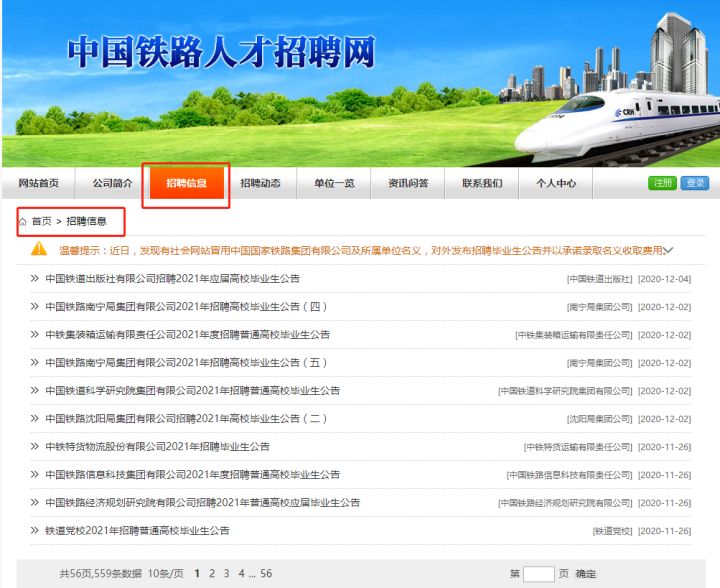This screenshot has width=720, height=588.
Task: Click the [沈阳局集团公司] source tag
Action: (600, 419)
